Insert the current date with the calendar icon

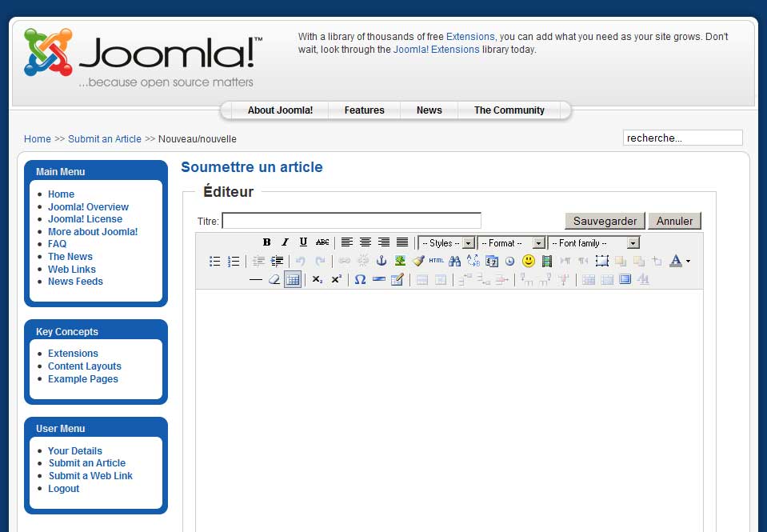tap(492, 261)
